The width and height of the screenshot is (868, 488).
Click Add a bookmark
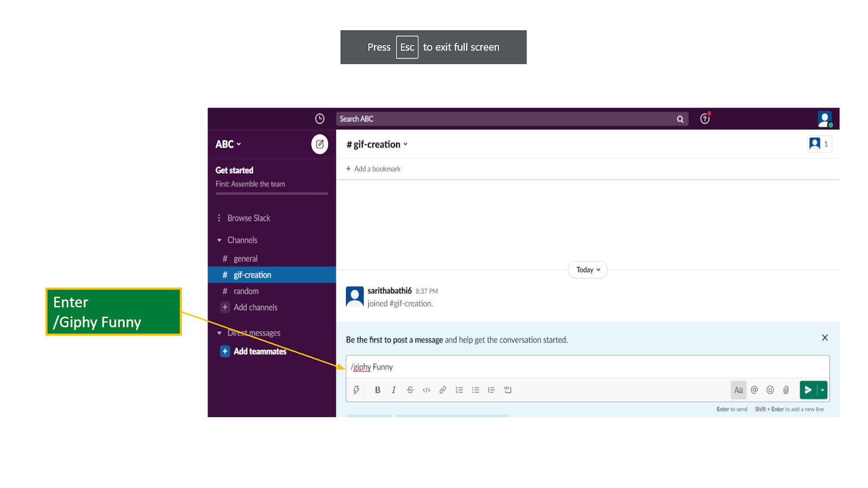click(373, 169)
